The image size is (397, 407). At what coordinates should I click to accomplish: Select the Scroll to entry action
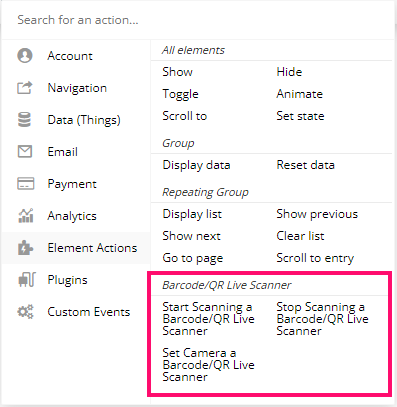point(315,258)
